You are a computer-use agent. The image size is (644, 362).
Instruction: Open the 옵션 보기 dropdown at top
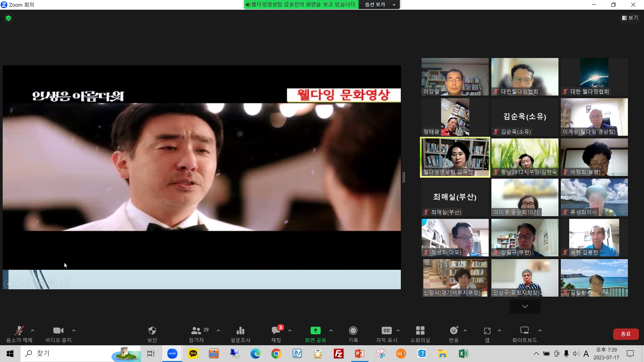point(379,5)
